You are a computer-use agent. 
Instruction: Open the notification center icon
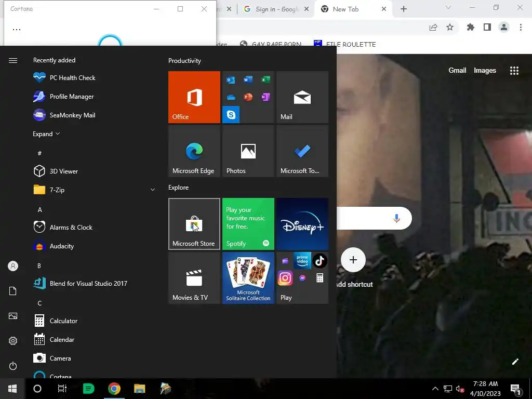515,389
